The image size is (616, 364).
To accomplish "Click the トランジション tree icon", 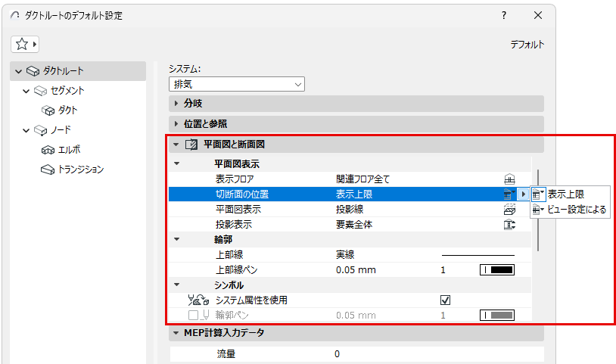I will click(x=48, y=170).
